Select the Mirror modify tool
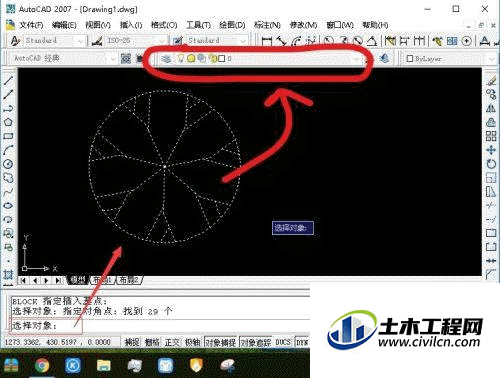This screenshot has height=378, width=500. tap(491, 108)
